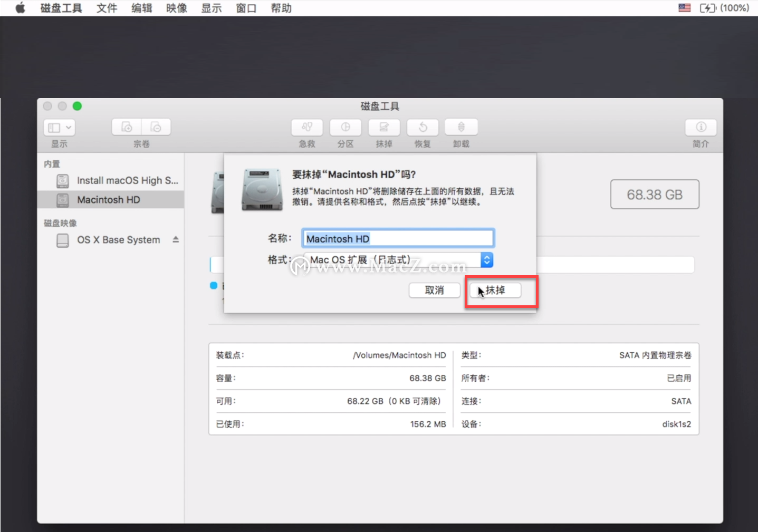
Task: Click the 要抹掉“Macintosh HD”吗? heading
Action: tap(354, 175)
